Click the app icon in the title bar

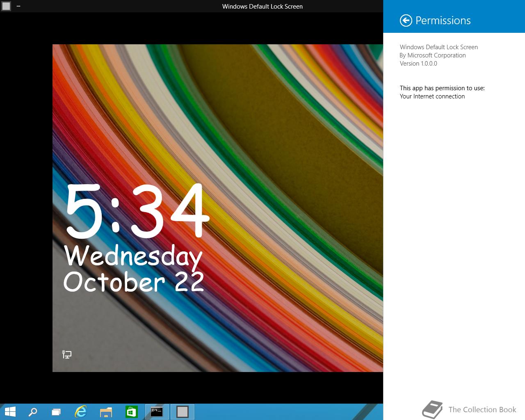(x=6, y=6)
